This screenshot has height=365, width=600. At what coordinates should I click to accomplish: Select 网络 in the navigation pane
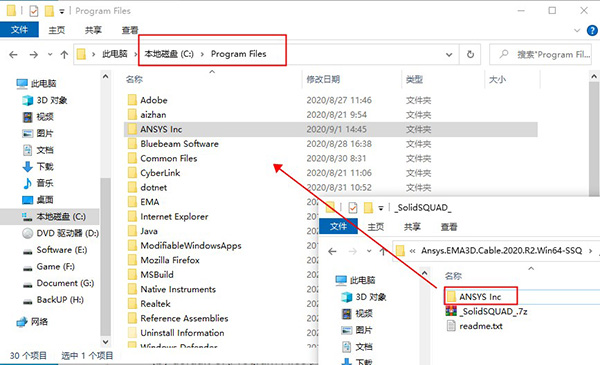tap(32, 321)
